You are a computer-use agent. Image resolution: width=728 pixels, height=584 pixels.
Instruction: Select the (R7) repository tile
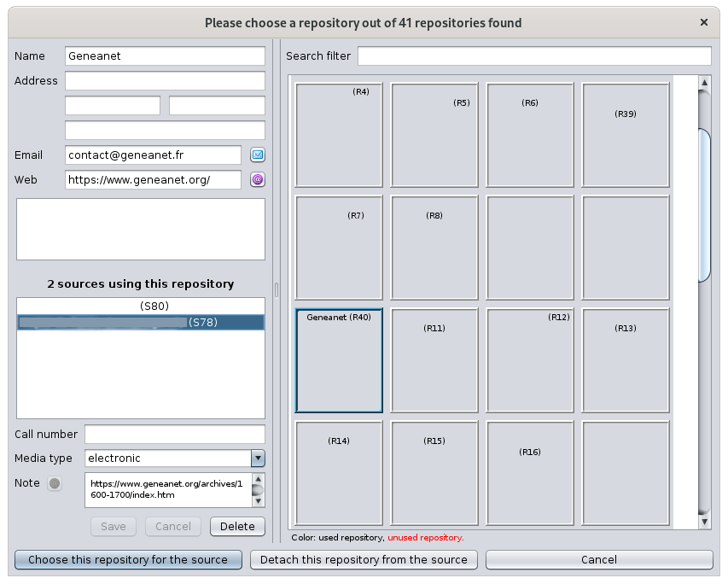click(x=339, y=248)
